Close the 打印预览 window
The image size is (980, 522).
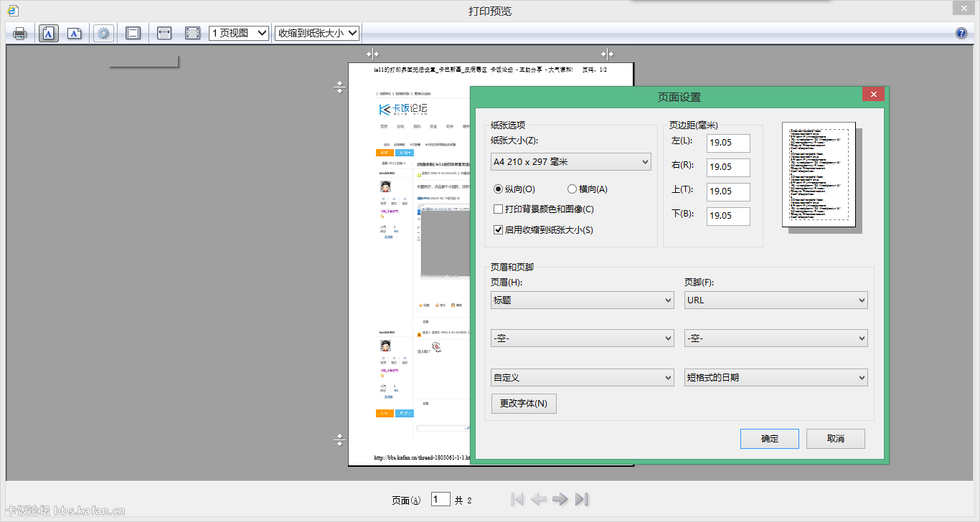pos(963,8)
